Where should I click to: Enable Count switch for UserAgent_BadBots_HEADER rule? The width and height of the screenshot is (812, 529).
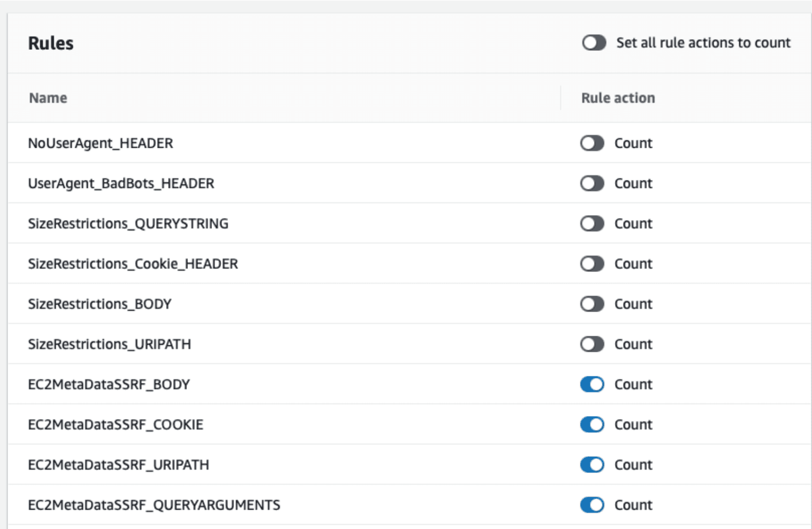pyautogui.click(x=592, y=184)
